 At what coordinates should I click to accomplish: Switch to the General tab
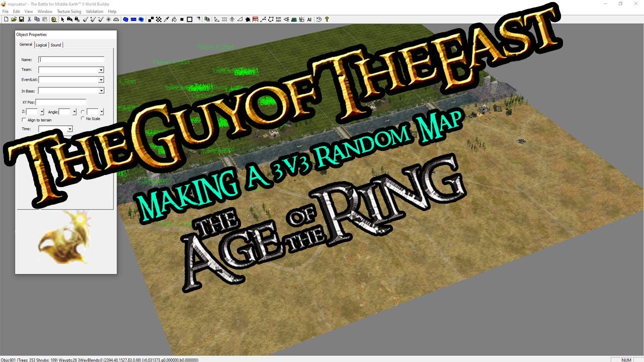pyautogui.click(x=26, y=45)
